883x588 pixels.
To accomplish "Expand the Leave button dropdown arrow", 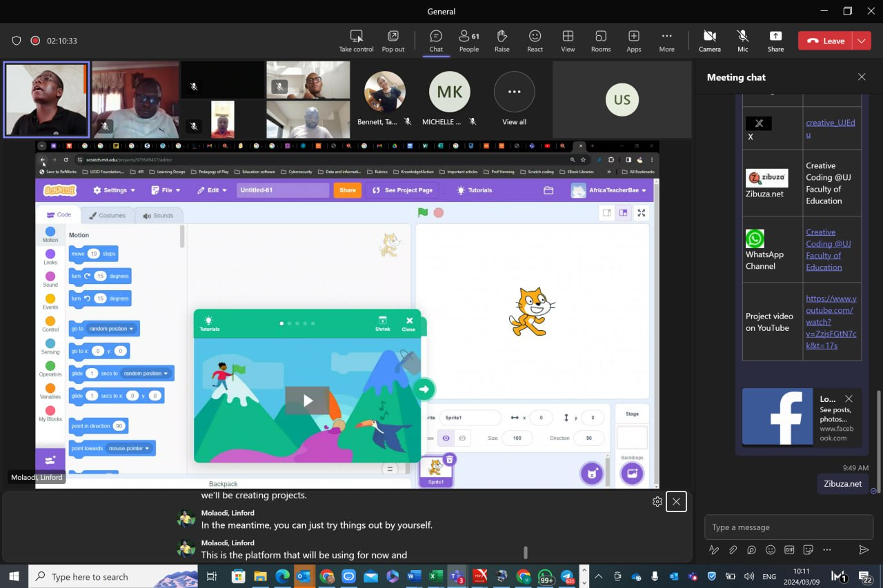I will click(x=862, y=41).
